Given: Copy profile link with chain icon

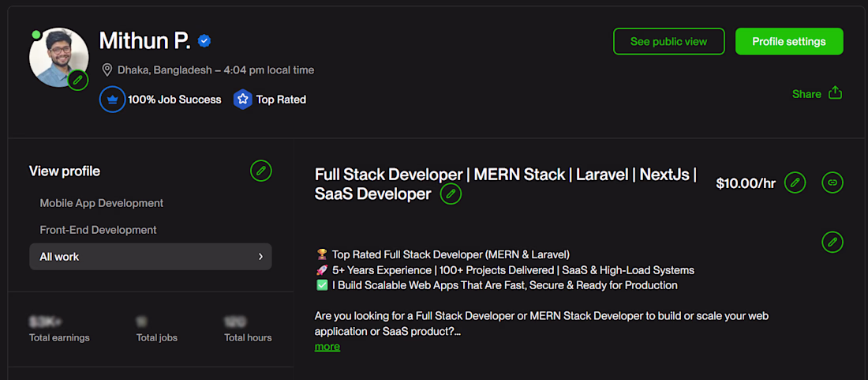Looking at the screenshot, I should coord(832,183).
